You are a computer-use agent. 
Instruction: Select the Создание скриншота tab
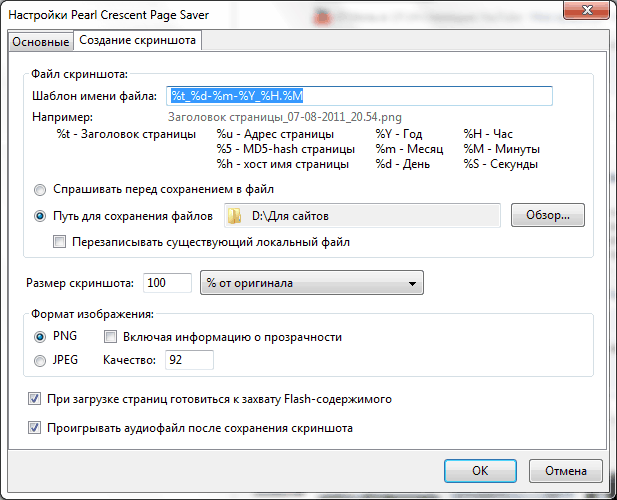point(137,40)
